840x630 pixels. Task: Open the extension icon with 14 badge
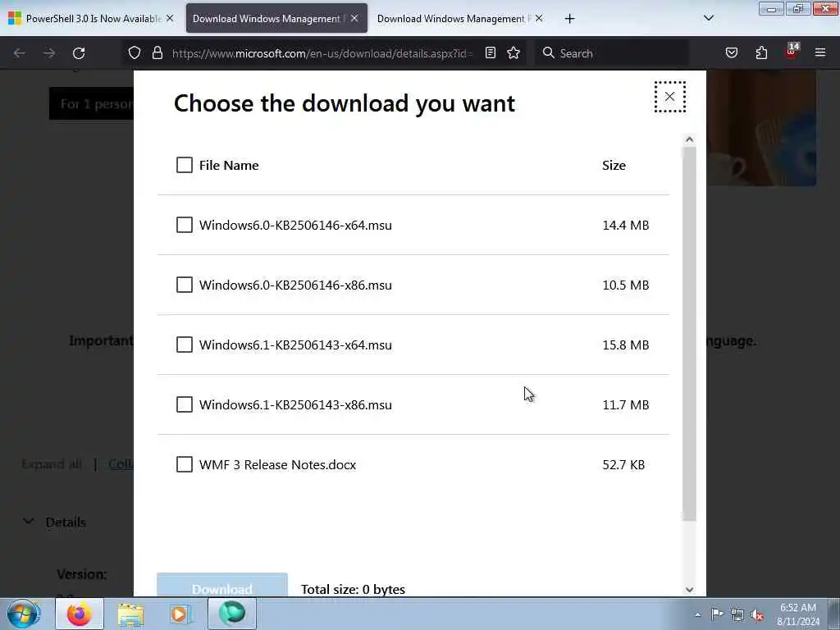792,52
